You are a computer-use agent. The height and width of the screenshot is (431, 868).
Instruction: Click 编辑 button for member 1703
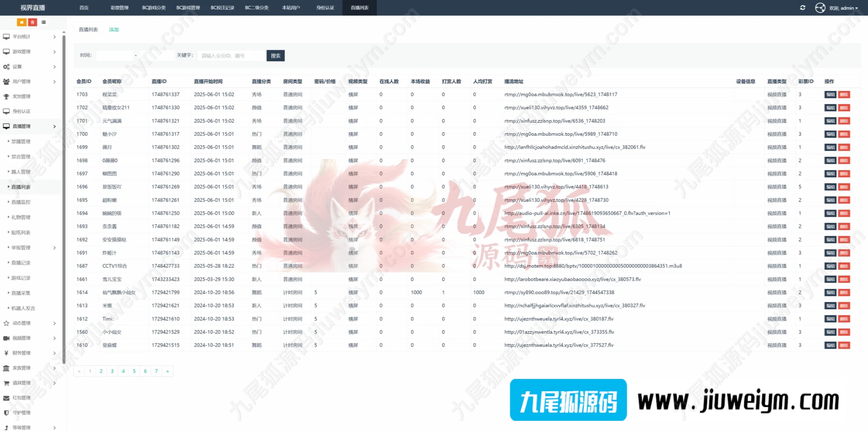point(830,95)
